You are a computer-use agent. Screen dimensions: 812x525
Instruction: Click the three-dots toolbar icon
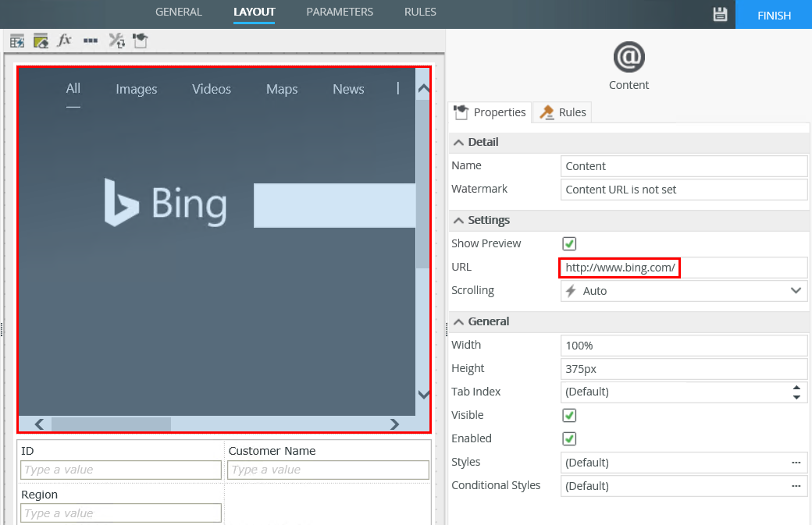tap(91, 41)
